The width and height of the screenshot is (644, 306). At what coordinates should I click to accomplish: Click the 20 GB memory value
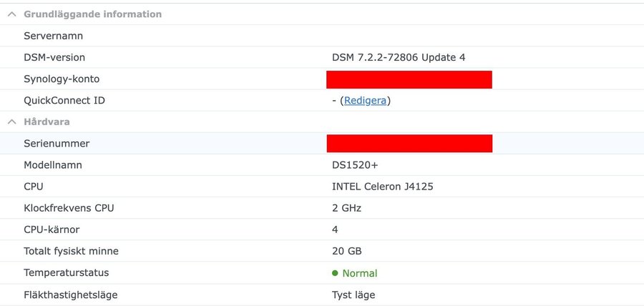click(346, 251)
